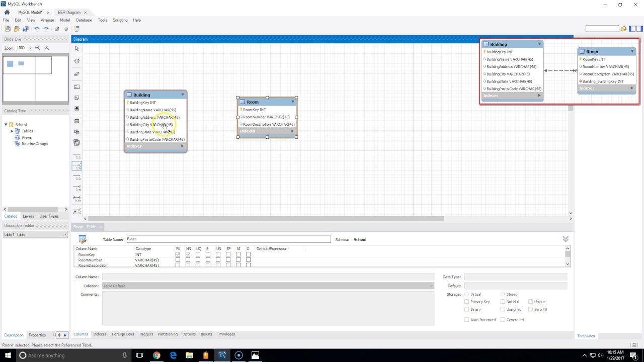Check UQ for RoomKey column

click(198, 254)
